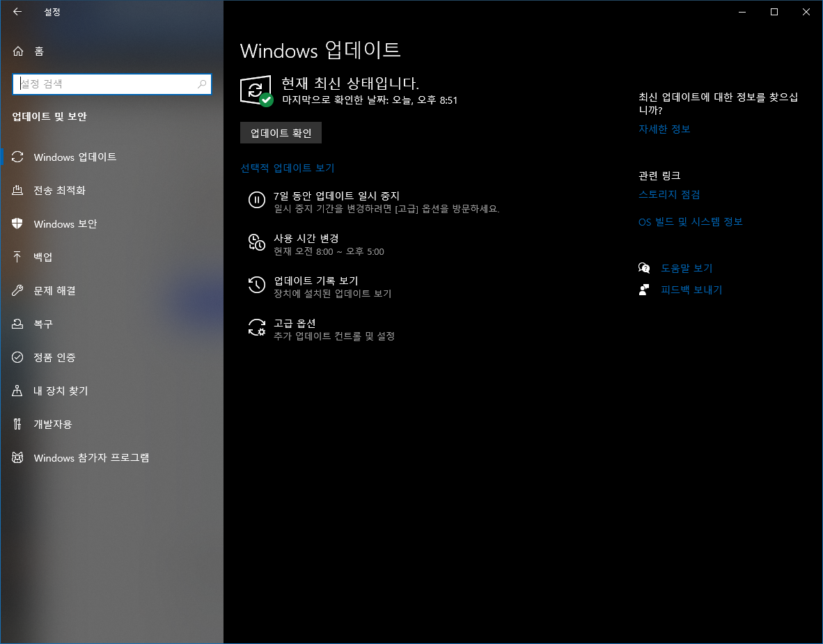This screenshot has width=823, height=644.
Task: Click the 도움말 보기 chat bubble icon
Action: tap(644, 268)
